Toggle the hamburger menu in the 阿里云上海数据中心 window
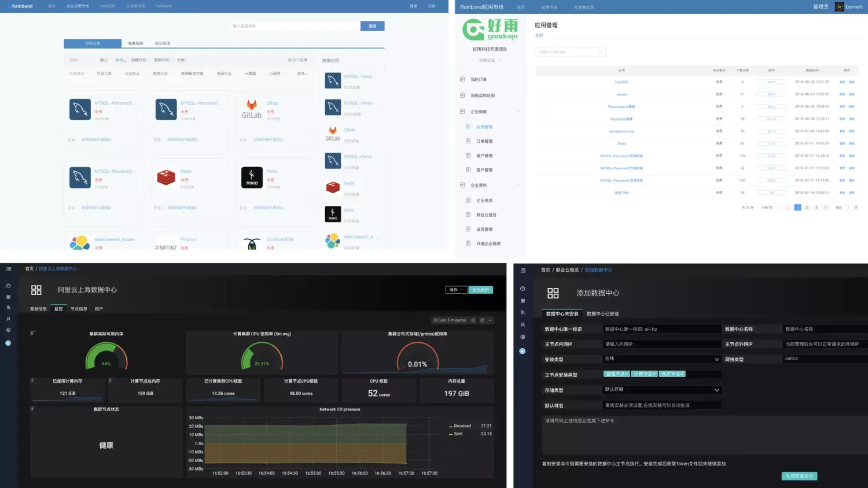The height and width of the screenshot is (488, 868). [x=9, y=269]
